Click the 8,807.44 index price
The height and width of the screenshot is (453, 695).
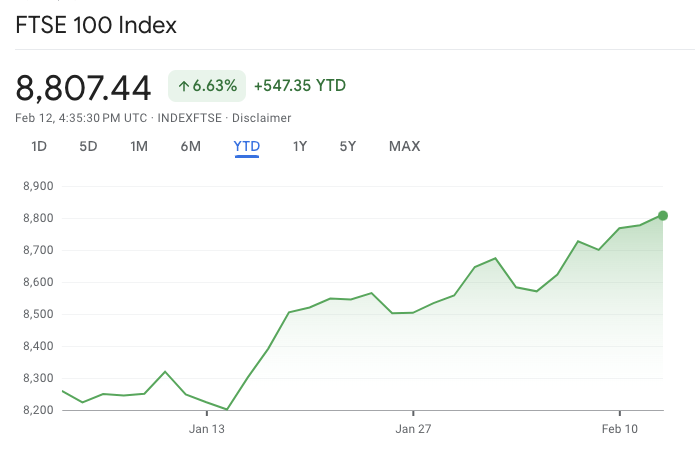[83, 88]
